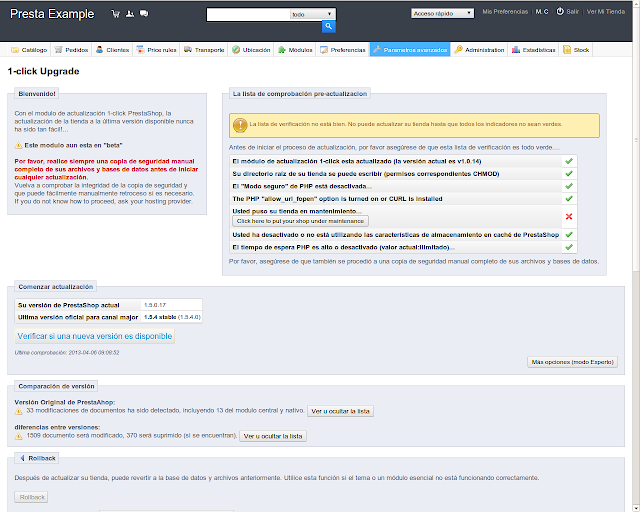Click the M.C user name link
640x512 pixels.
tap(542, 12)
